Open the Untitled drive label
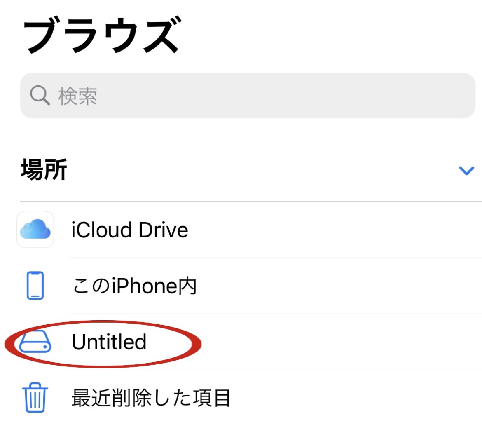Viewport: 482px width, 448px height. click(x=109, y=342)
